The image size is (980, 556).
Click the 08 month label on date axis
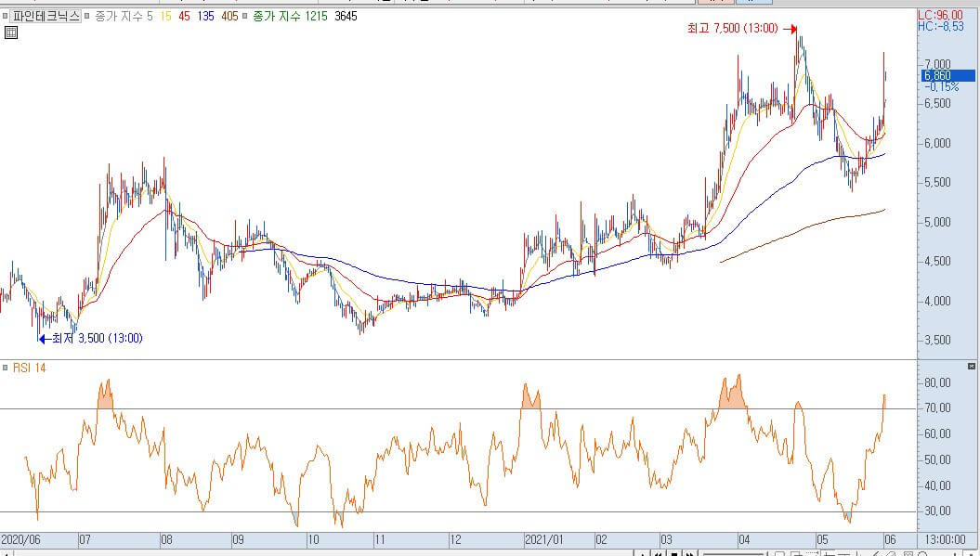pos(167,540)
